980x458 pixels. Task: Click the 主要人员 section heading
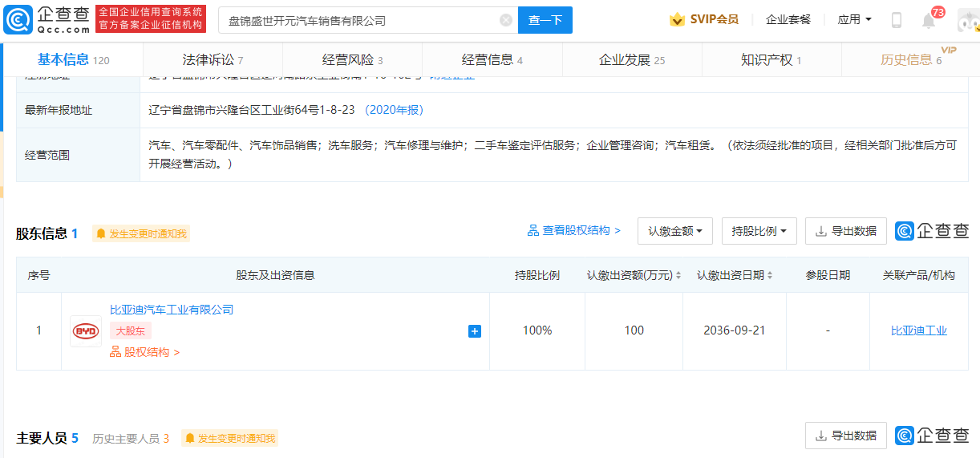pyautogui.click(x=42, y=438)
